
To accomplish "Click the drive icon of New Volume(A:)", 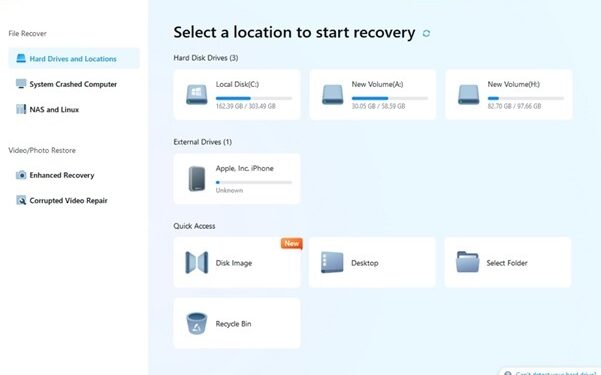I will [333, 95].
